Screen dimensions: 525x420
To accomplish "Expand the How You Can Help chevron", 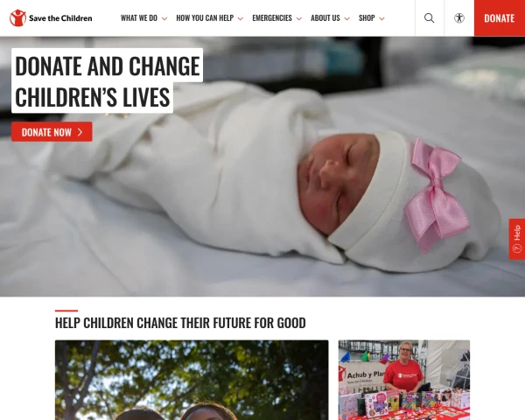I will pos(241,18).
